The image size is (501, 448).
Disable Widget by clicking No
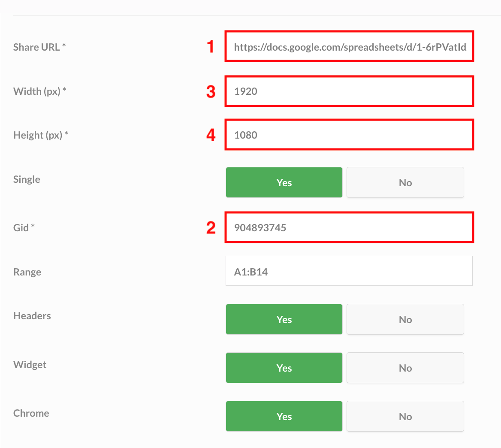tap(405, 368)
